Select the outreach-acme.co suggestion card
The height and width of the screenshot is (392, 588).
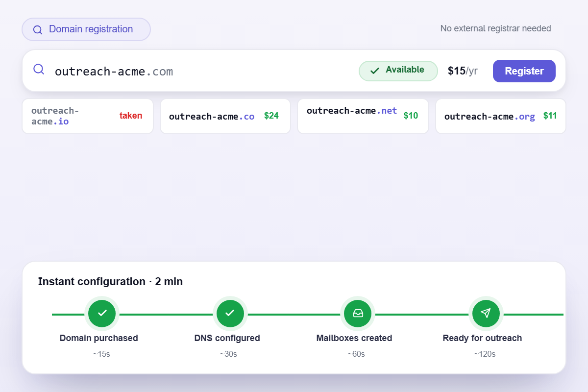click(x=225, y=116)
